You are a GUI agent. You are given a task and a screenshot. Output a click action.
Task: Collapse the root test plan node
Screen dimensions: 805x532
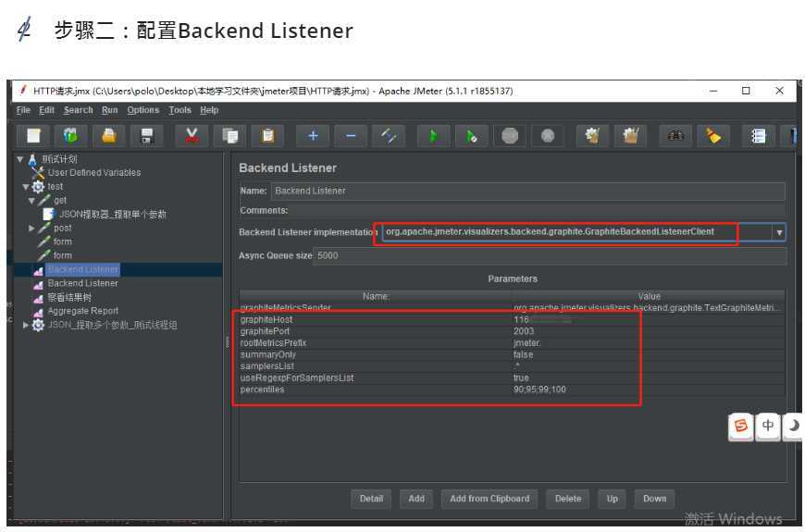coord(20,159)
